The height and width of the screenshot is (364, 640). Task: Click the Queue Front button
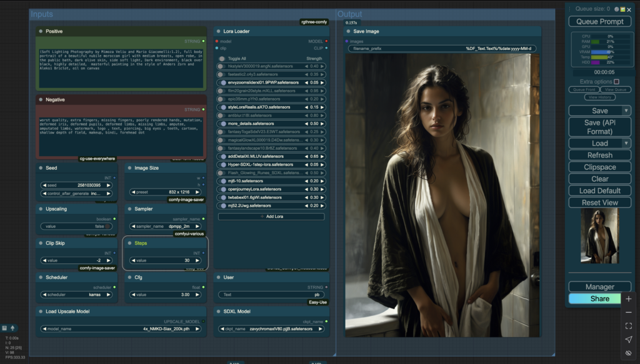click(x=584, y=89)
